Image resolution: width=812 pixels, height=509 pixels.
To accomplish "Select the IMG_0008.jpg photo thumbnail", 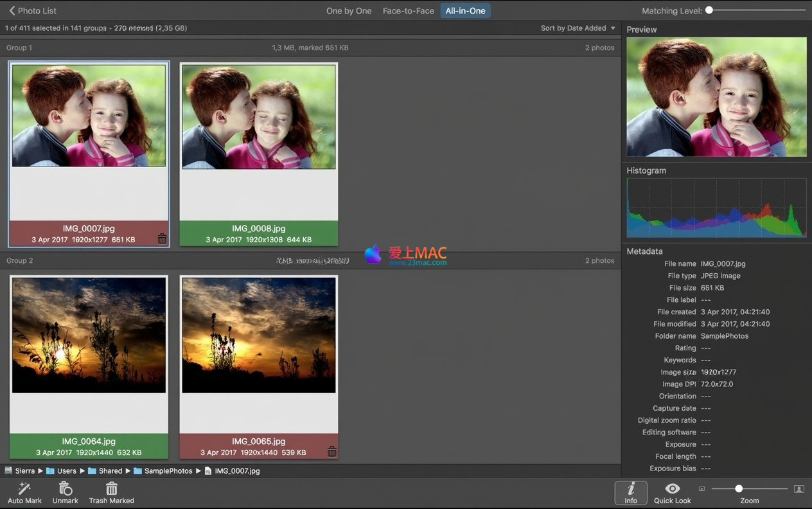I will tap(259, 116).
